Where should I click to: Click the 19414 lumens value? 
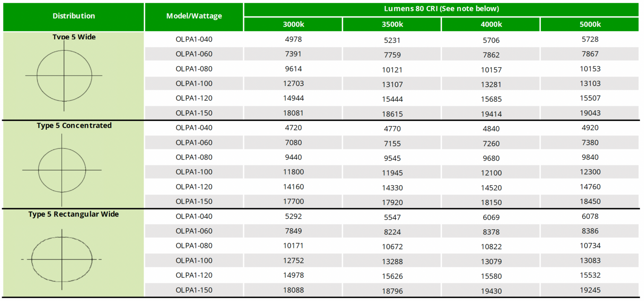tap(491, 114)
